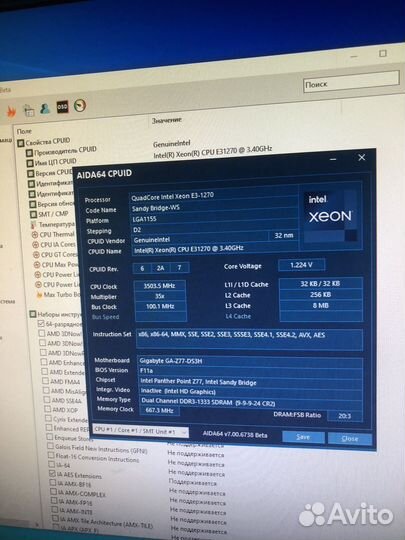
Task: Select the Температура thermometer item
Action: pos(53,225)
